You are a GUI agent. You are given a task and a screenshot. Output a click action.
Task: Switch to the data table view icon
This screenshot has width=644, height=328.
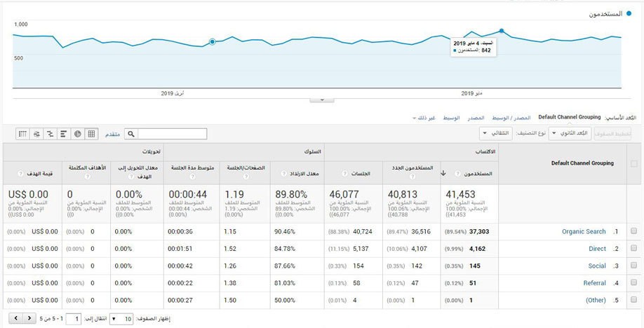(91, 134)
